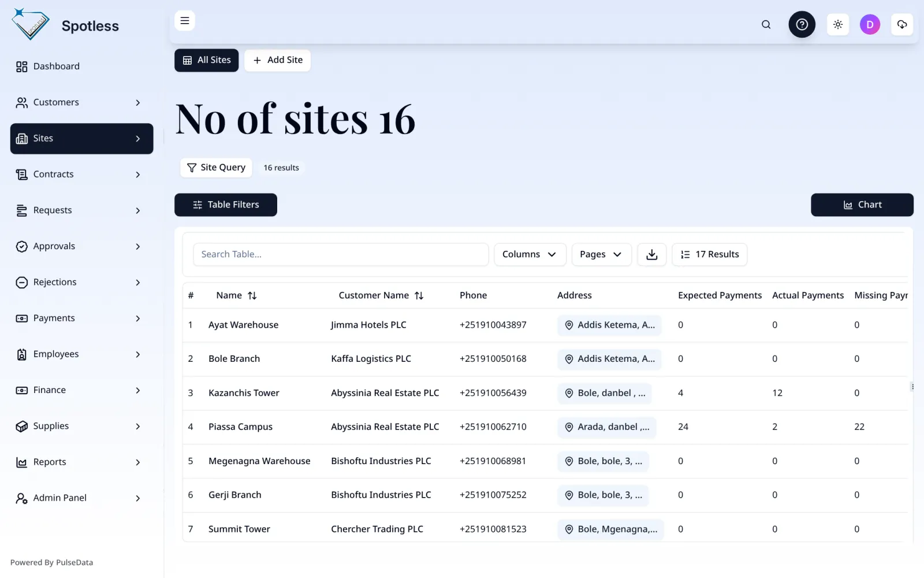Expand the Payments menu chevron

pyautogui.click(x=137, y=318)
